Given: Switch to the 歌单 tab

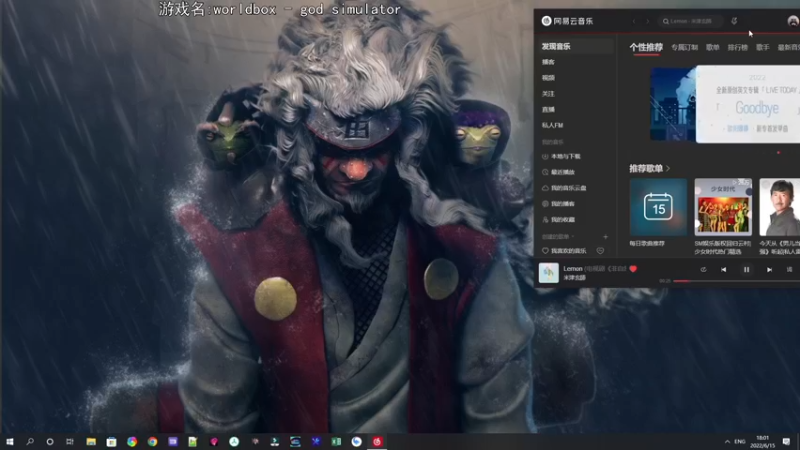Looking at the screenshot, I should click(713, 47).
